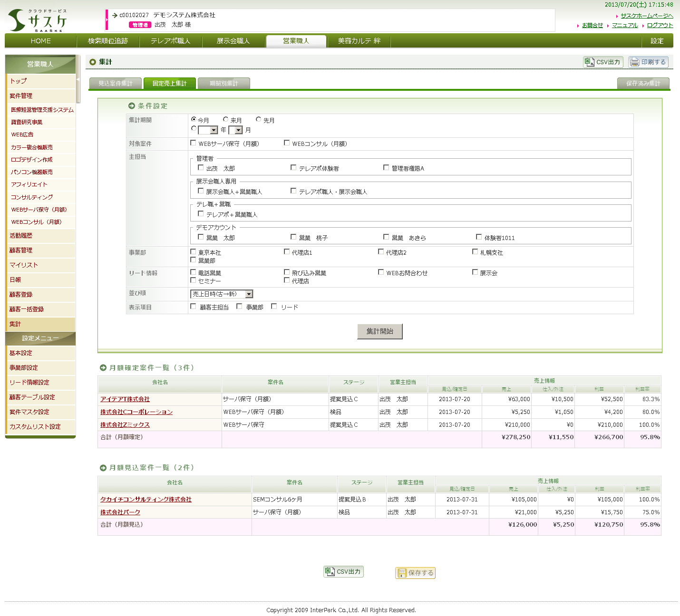Click the 条件設定 arrow icon heading

132,106
